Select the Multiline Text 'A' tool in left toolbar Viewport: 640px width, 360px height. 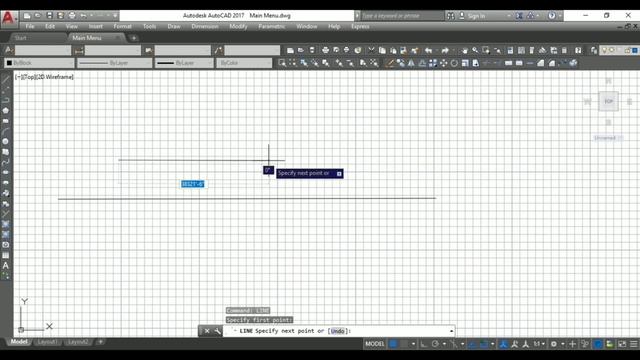click(x=6, y=265)
